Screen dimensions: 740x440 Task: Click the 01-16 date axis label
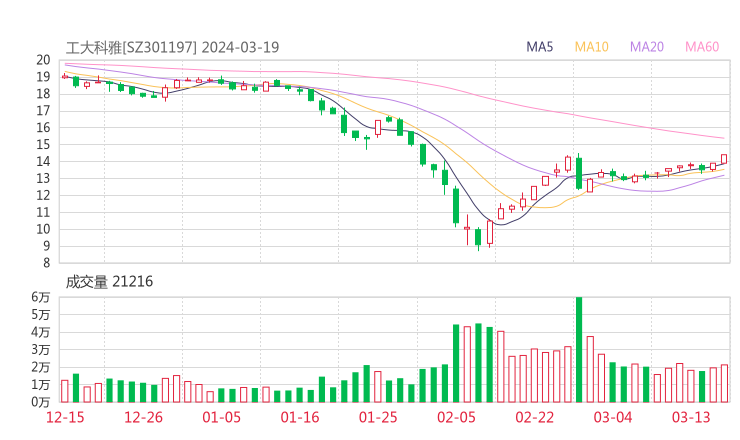click(x=300, y=417)
